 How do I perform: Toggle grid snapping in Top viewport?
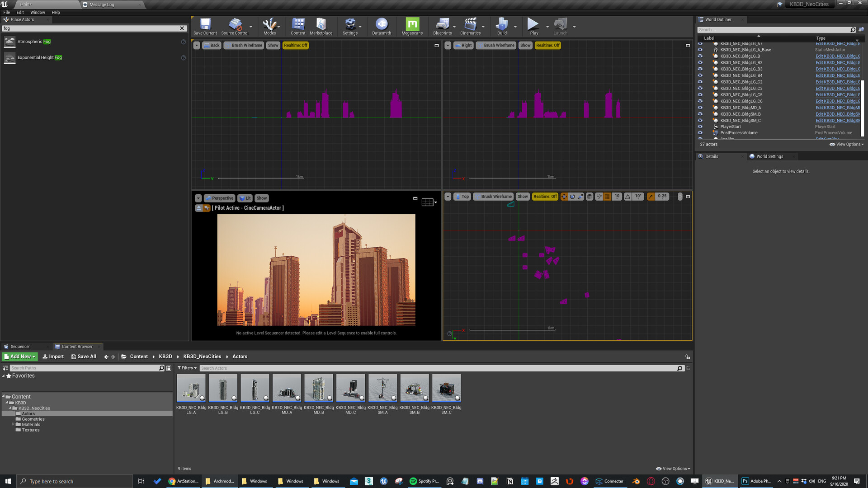[607, 197]
